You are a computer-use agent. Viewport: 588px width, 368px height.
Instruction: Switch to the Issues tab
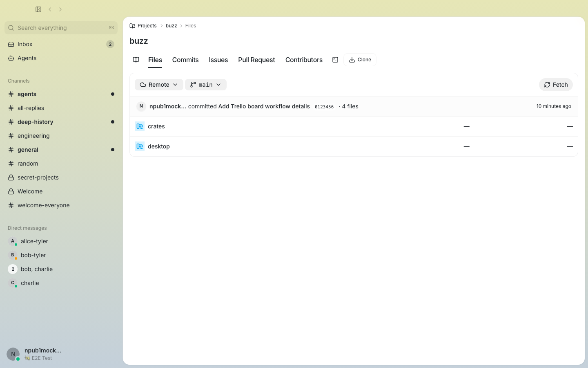(x=218, y=60)
